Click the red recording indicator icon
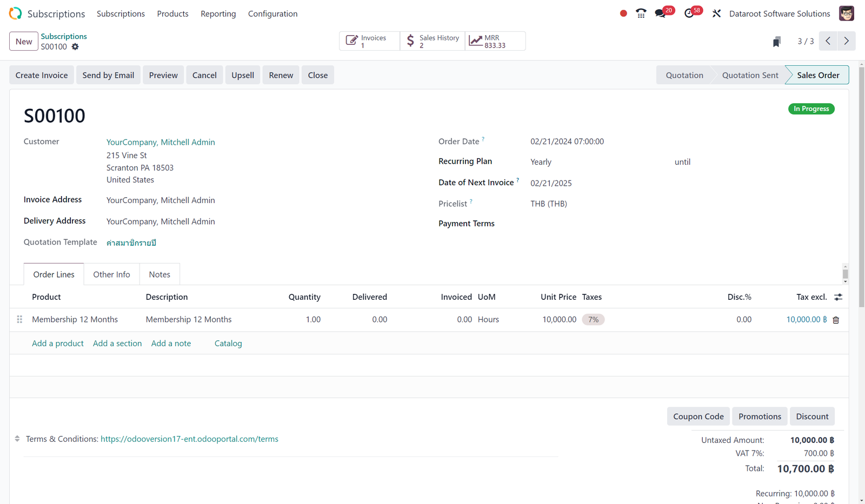 623,14
